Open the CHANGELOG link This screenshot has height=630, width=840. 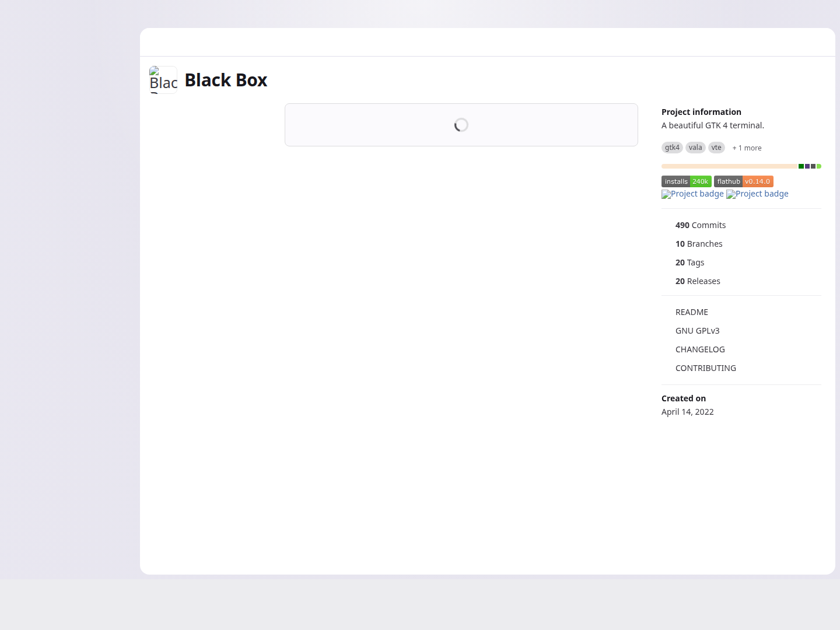[x=700, y=349]
